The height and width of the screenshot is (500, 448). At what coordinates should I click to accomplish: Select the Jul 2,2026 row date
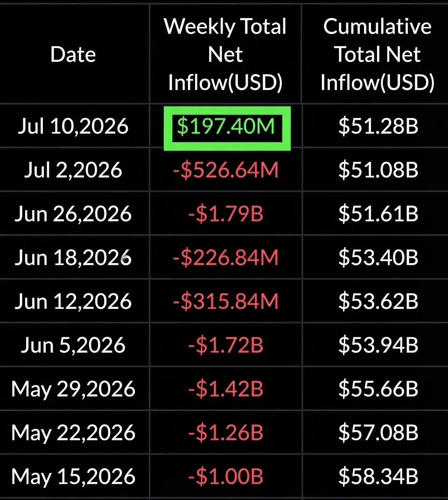tap(73, 170)
